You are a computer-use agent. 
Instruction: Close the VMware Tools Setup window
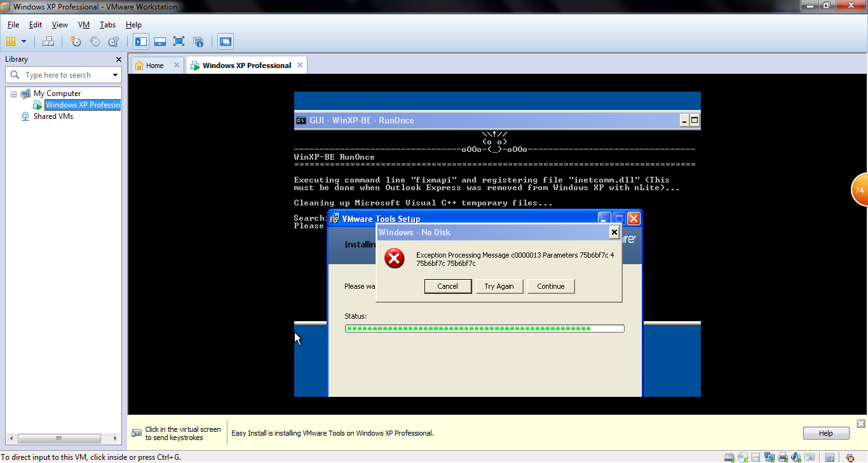click(x=634, y=219)
